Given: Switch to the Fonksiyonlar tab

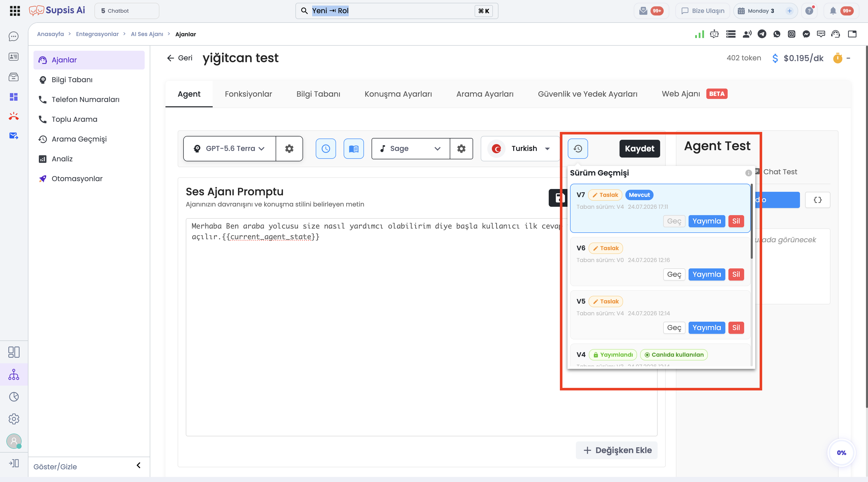Looking at the screenshot, I should point(248,94).
